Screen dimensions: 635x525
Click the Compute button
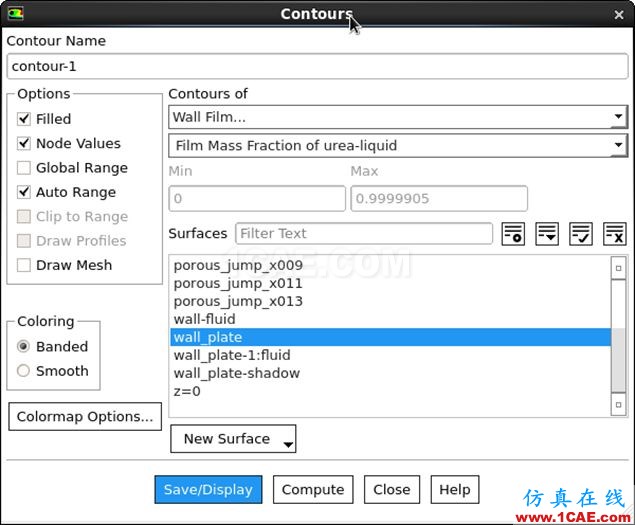tap(313, 490)
